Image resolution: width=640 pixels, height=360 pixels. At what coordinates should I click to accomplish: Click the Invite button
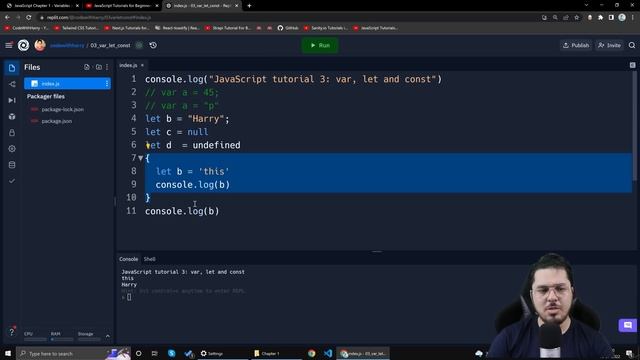(x=609, y=45)
